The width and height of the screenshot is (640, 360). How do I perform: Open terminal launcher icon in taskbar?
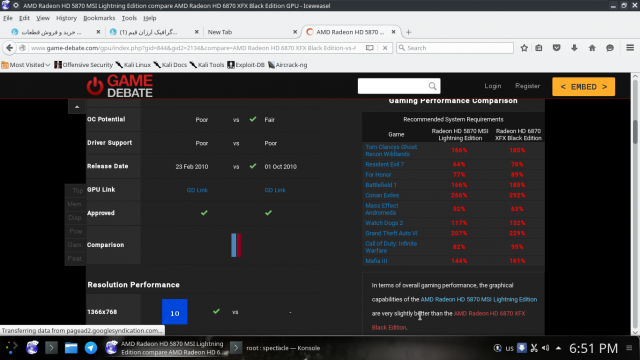point(51,348)
